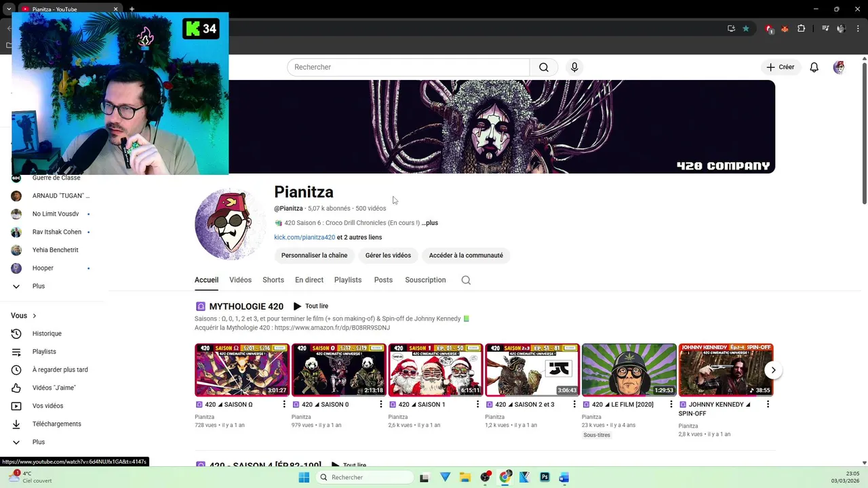The width and height of the screenshot is (868, 488).
Task: Open Word from the taskbar
Action: [564, 477]
